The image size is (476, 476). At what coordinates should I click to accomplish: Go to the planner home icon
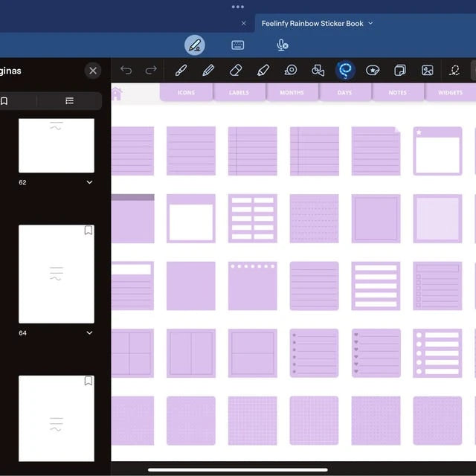[117, 94]
